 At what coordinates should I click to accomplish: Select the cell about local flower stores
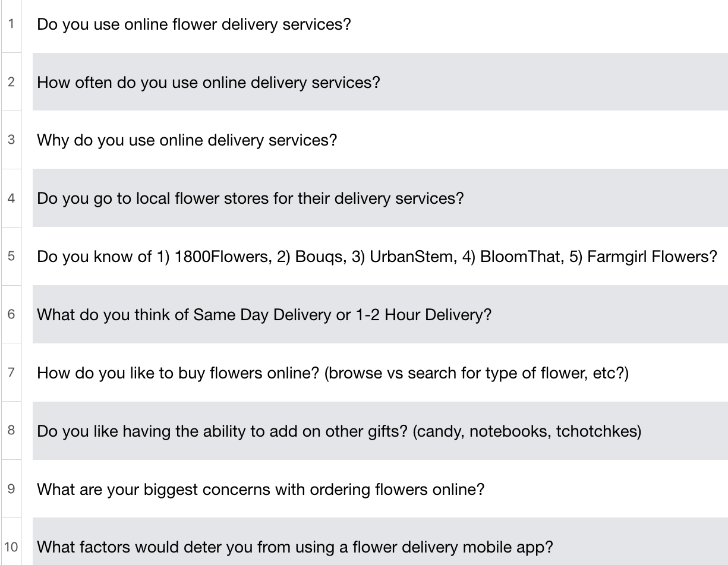point(380,198)
